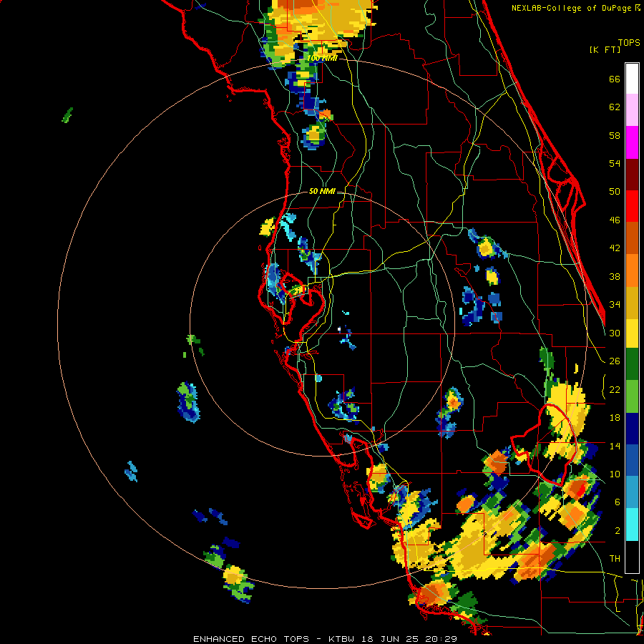Screen dimensions: 644x644
Task: Select the medium blue 14 kft legend swatch
Action: [x=632, y=461]
